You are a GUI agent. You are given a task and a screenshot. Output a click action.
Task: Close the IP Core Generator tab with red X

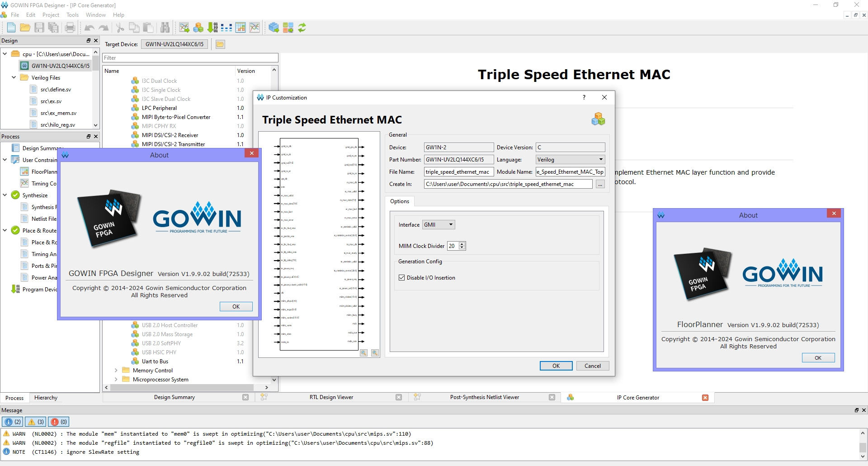pos(705,397)
